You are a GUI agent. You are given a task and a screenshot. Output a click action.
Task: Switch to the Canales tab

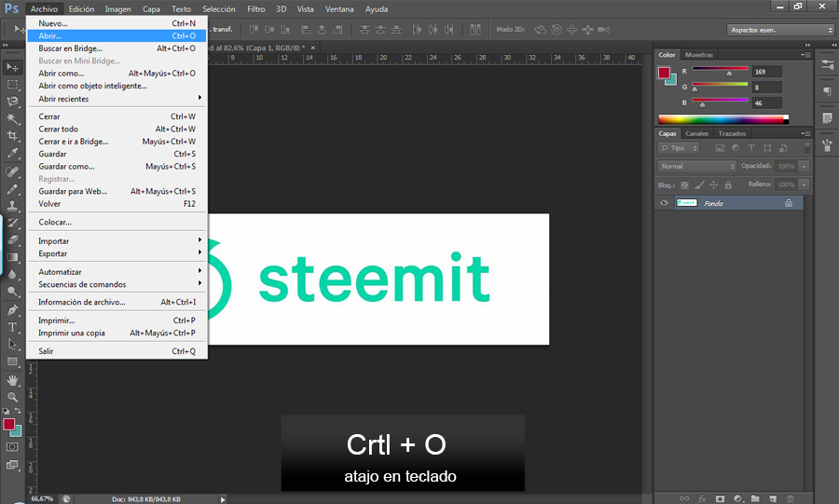pyautogui.click(x=696, y=133)
